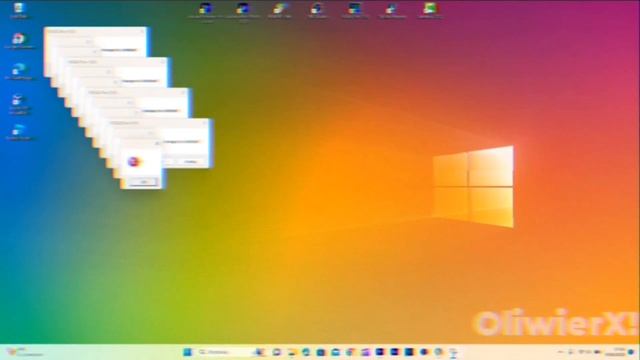Open the Windows Start menu
Viewport: 640px width, 360px height.
[188, 352]
